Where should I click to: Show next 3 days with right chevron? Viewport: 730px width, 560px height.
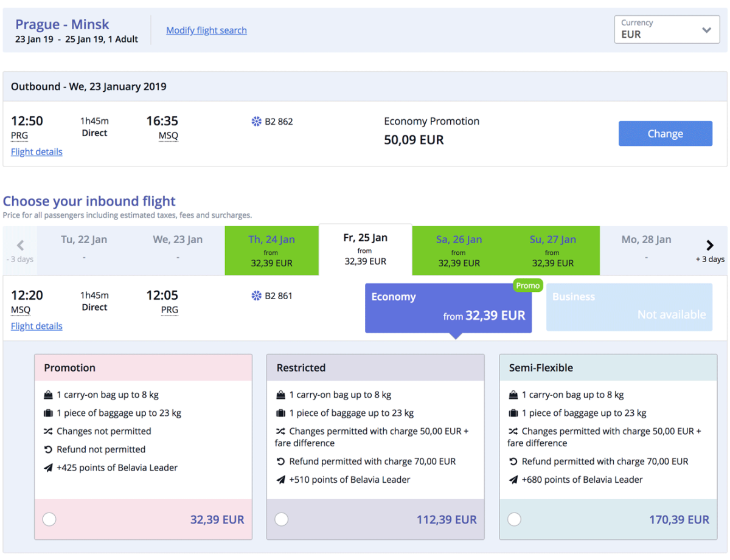709,246
